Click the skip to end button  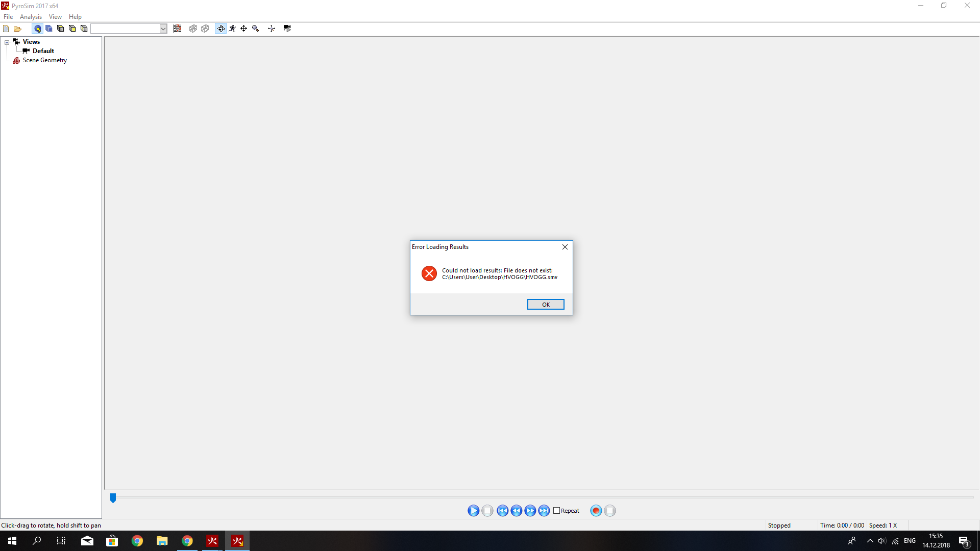[x=544, y=511]
